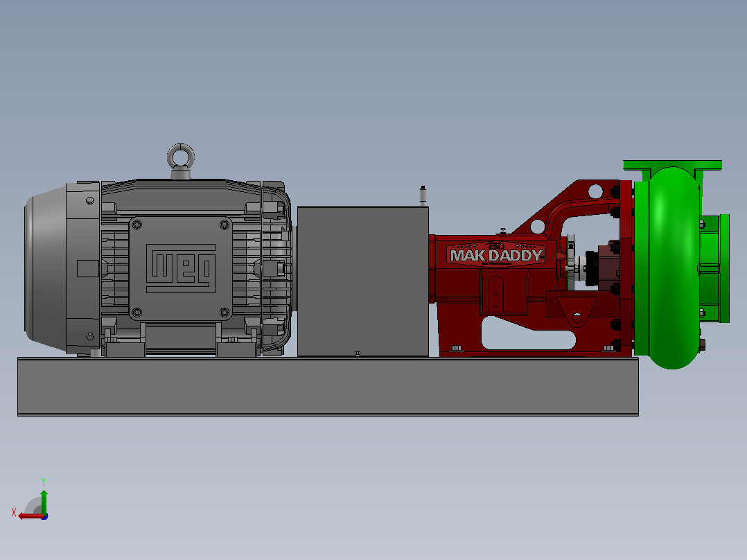This screenshot has width=747, height=560.
Task: Select the small breather fitting above guard
Action: [423, 195]
